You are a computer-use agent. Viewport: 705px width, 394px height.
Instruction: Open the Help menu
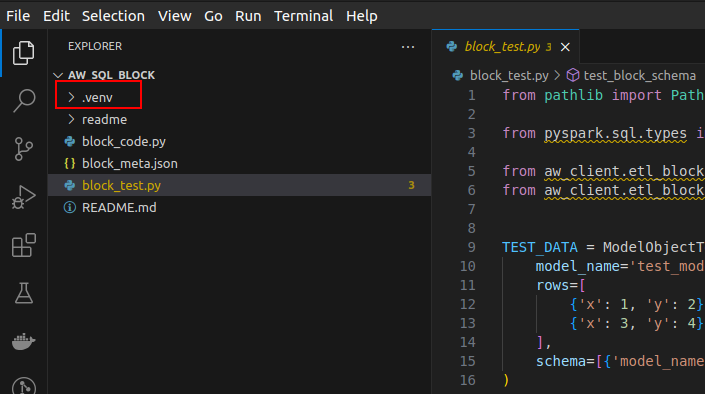(361, 16)
